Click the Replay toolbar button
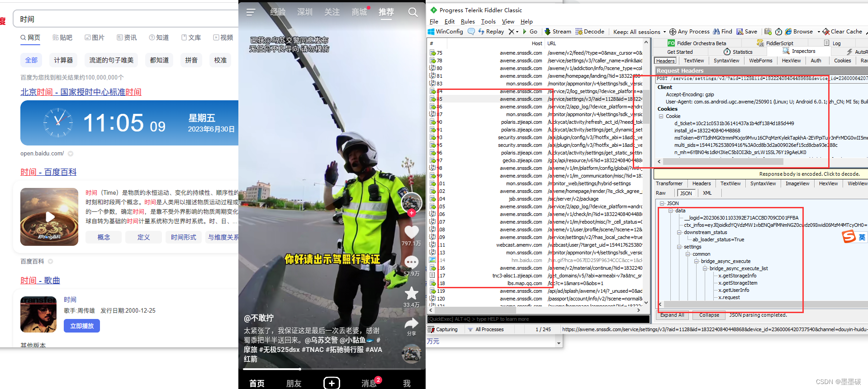 point(491,32)
